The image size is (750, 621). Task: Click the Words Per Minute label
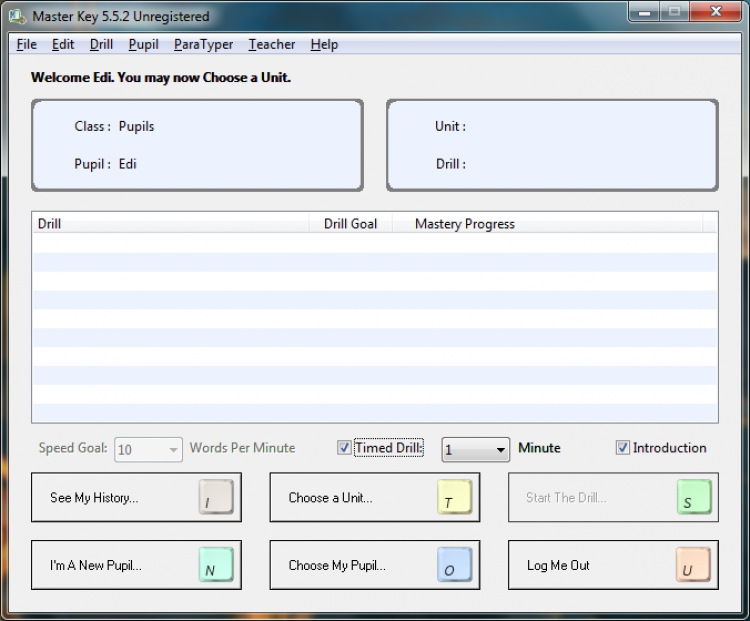(243, 448)
